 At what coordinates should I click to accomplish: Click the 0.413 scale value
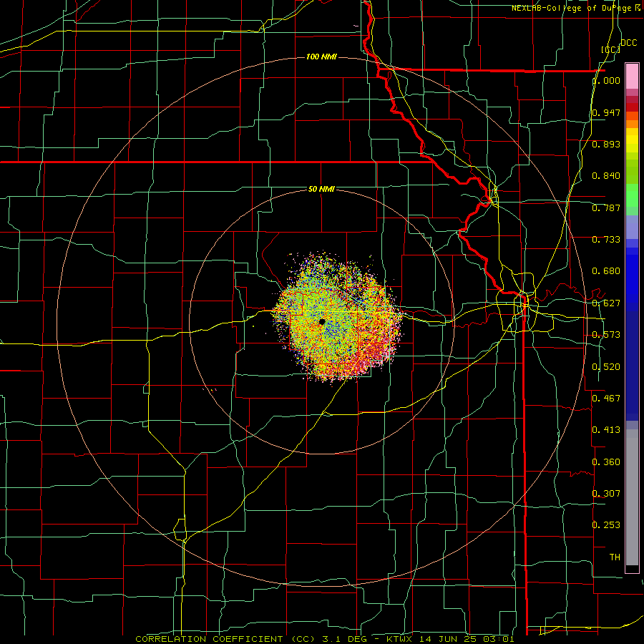point(606,430)
